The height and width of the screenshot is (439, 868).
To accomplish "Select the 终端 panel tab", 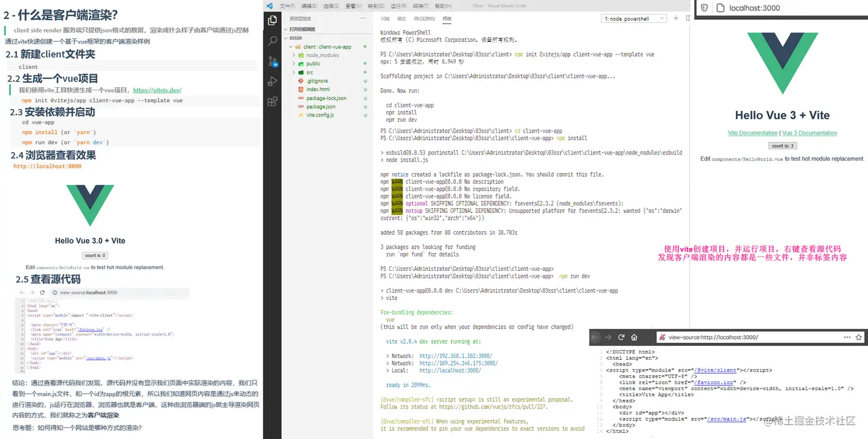I will pyautogui.click(x=447, y=19).
